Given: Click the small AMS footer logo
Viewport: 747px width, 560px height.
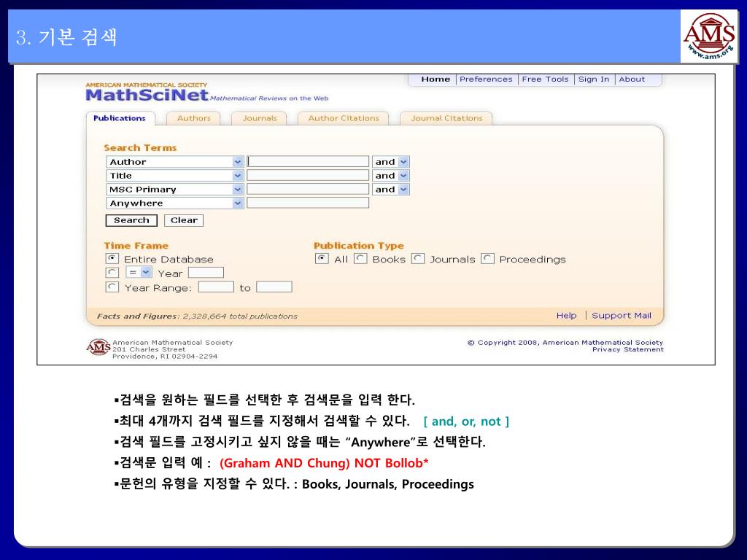Looking at the screenshot, I should click(x=98, y=347).
